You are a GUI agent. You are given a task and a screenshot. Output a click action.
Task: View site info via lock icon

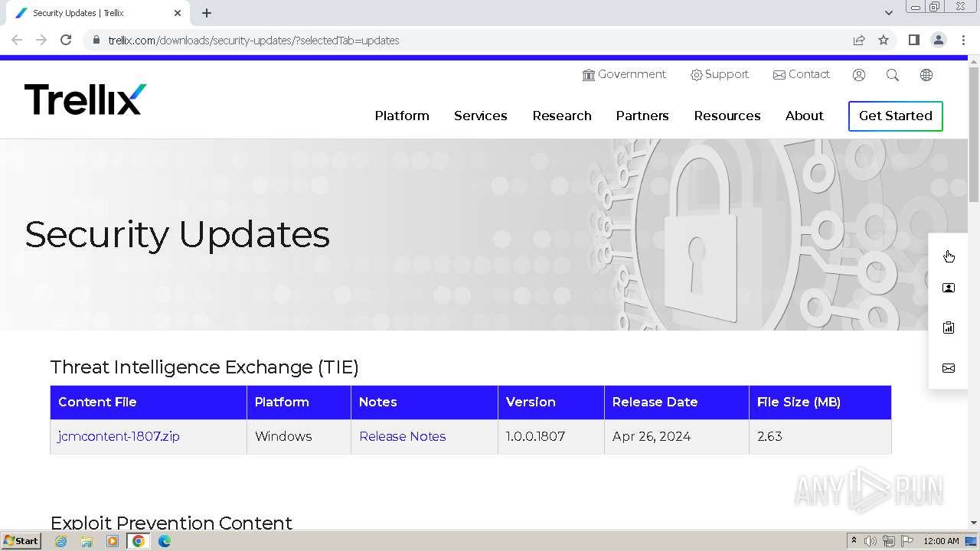(x=96, y=41)
